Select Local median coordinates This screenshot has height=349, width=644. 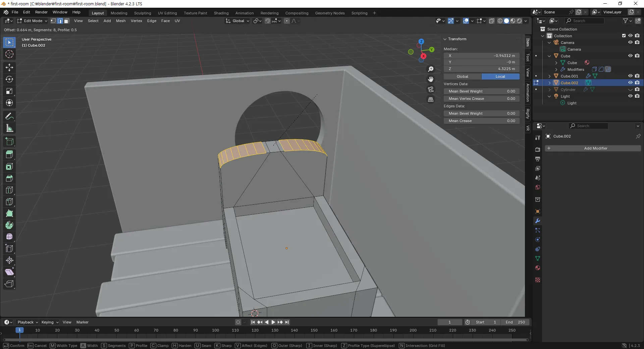pos(500,77)
